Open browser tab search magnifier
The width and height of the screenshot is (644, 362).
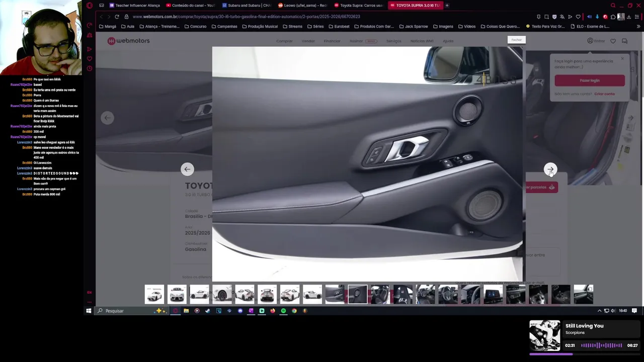(613, 6)
